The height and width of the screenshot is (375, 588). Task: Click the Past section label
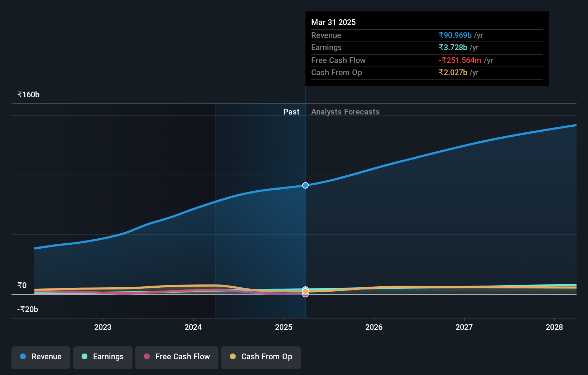(x=291, y=112)
